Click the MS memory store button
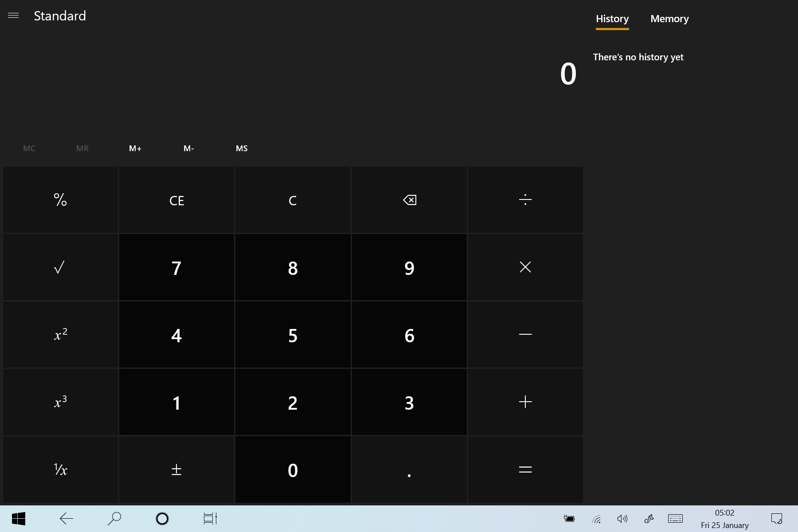 point(242,148)
